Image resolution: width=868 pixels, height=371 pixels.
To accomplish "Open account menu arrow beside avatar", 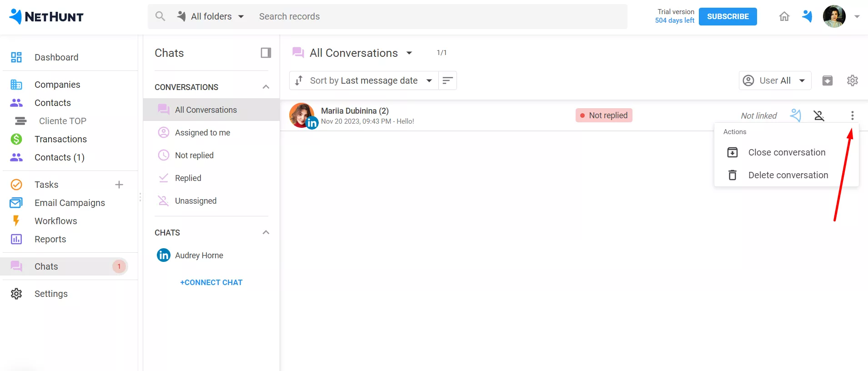I will click(x=857, y=16).
